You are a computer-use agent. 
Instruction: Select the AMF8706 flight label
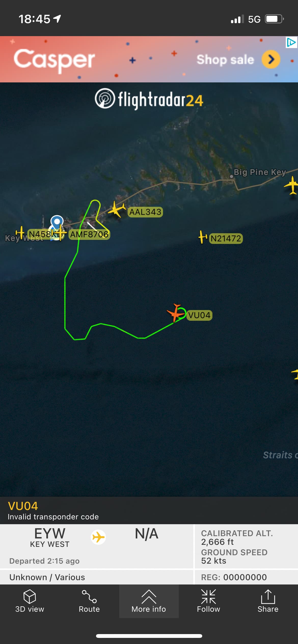tap(89, 234)
